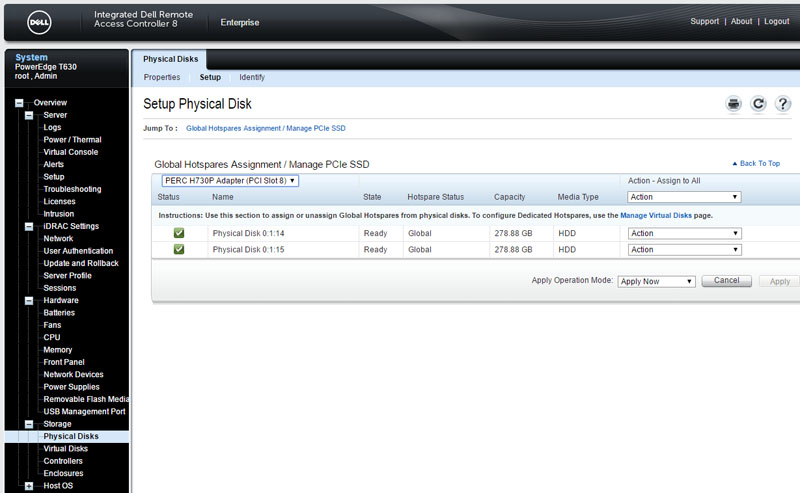The height and width of the screenshot is (493, 800).
Task: Click the Capacity column header
Action: pos(509,197)
